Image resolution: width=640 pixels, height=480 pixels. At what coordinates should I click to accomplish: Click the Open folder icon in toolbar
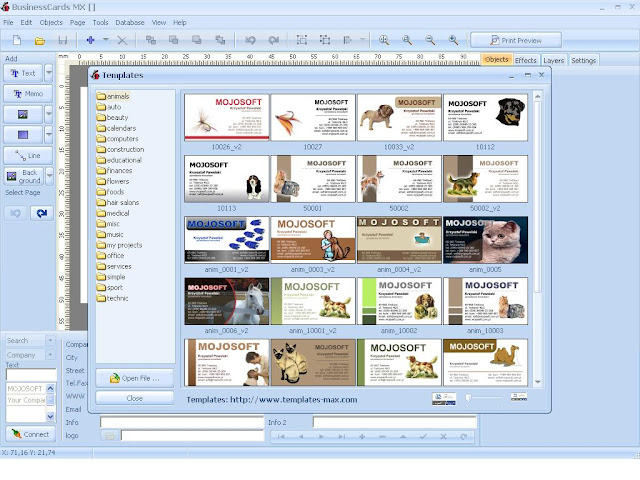click(40, 40)
